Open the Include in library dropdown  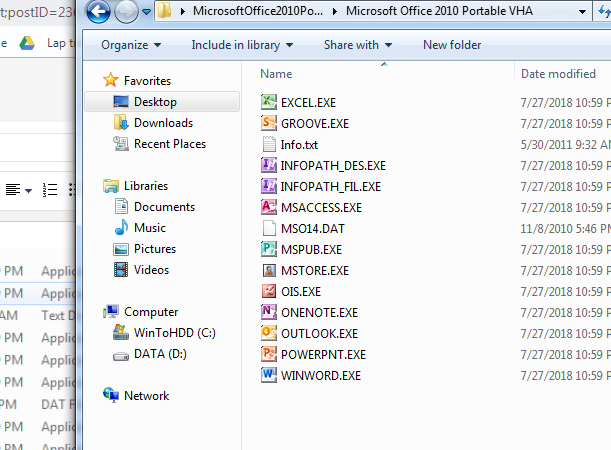[x=242, y=45]
